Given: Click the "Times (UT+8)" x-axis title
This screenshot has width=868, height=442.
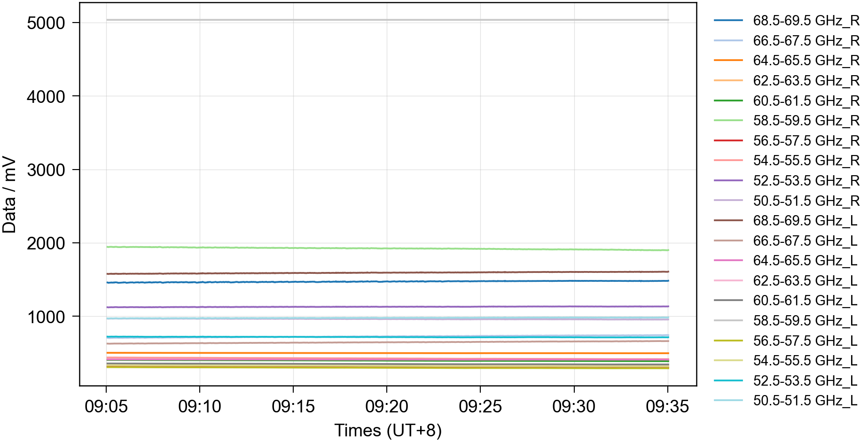Looking at the screenshot, I should [x=388, y=430].
